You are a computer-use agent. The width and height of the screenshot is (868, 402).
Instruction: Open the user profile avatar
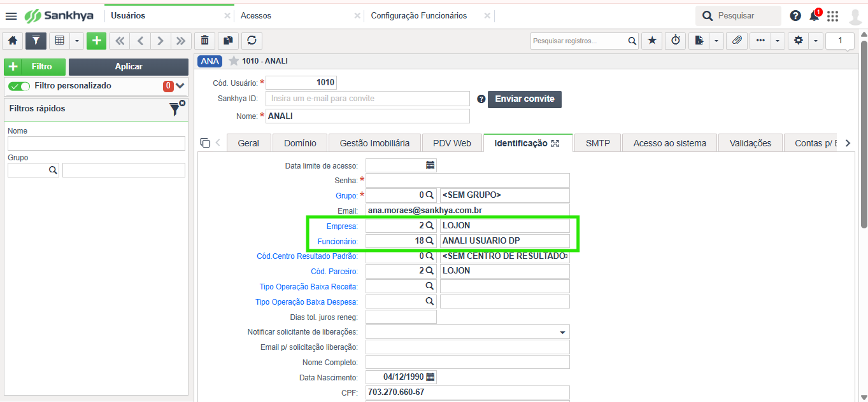[x=855, y=16]
